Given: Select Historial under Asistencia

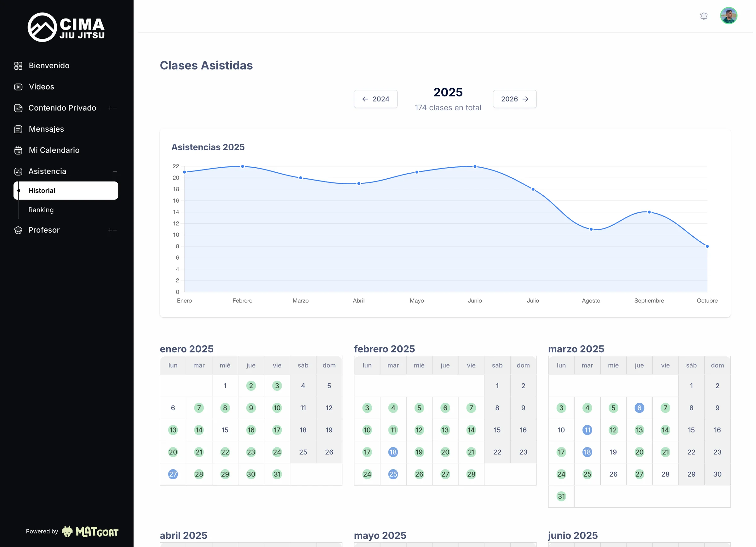Looking at the screenshot, I should 42,190.
